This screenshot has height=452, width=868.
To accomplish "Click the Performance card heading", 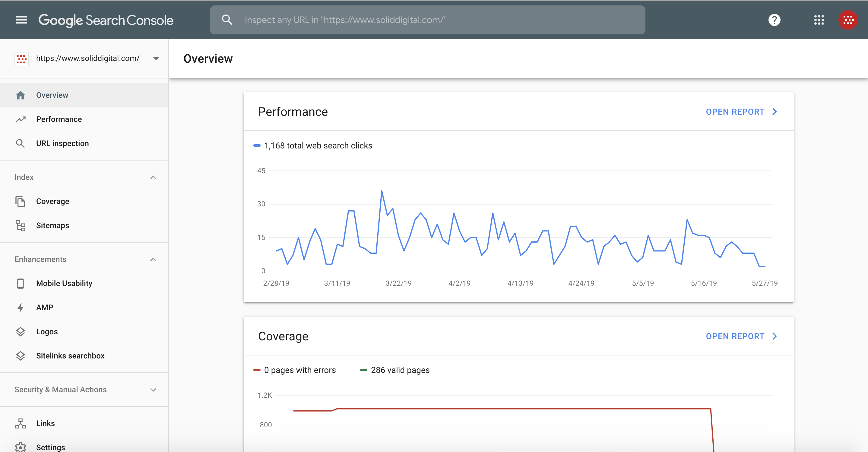I will coord(293,112).
